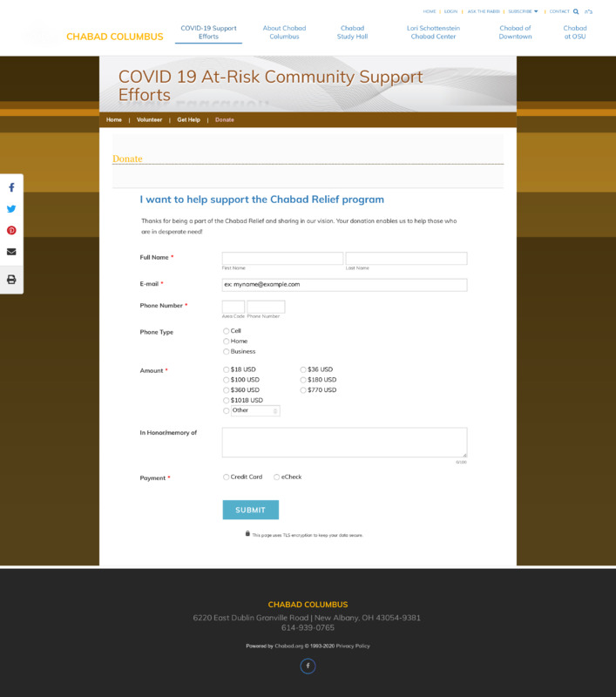
Task: Open About Chabad Columbus menu
Action: pos(284,32)
